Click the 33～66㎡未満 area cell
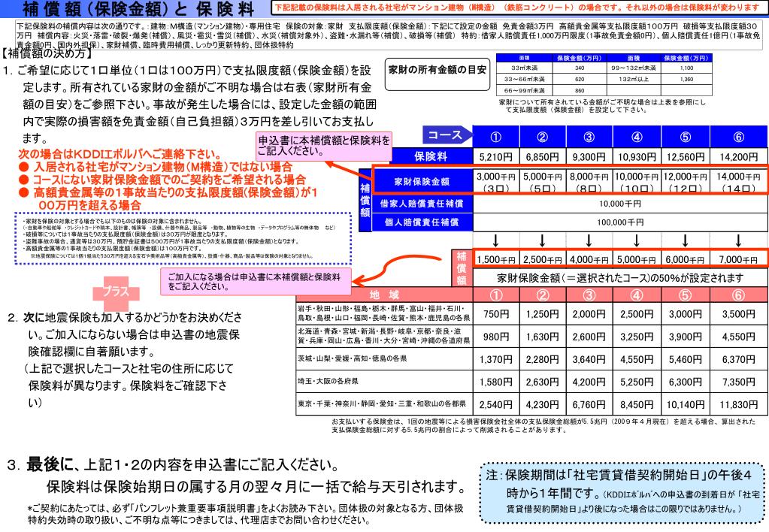 tap(524, 79)
